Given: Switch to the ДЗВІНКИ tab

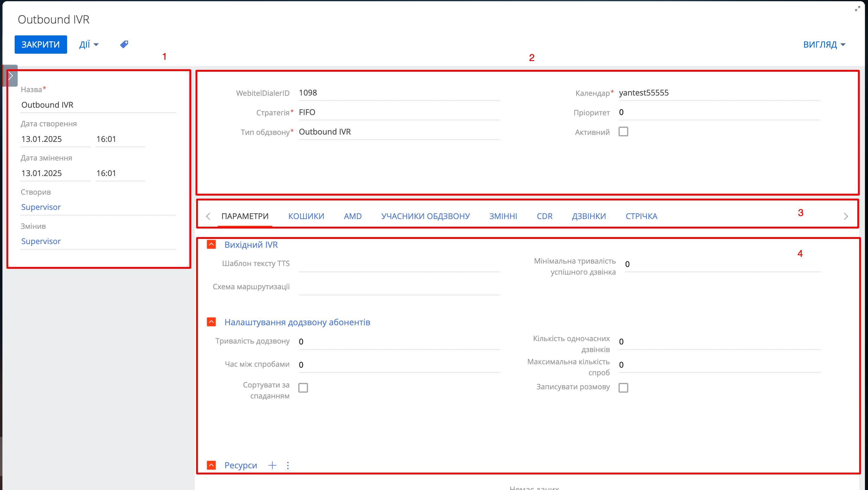Looking at the screenshot, I should click(589, 216).
